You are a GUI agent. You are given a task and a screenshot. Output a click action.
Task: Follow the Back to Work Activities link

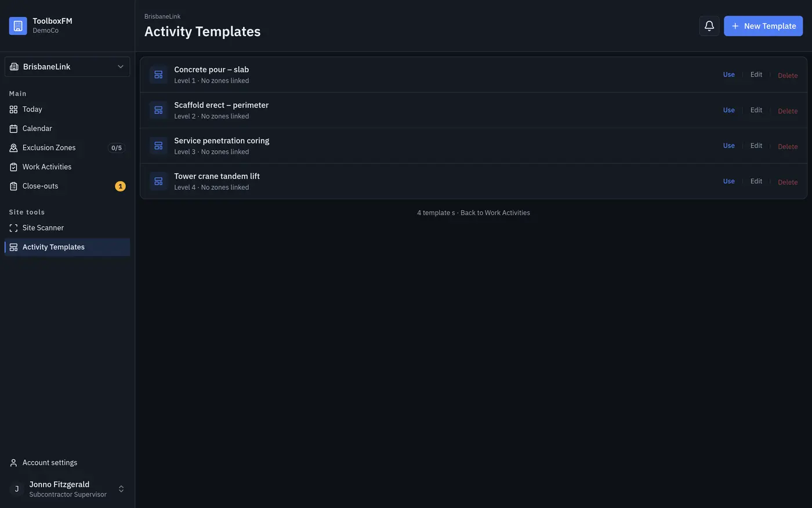(x=495, y=213)
